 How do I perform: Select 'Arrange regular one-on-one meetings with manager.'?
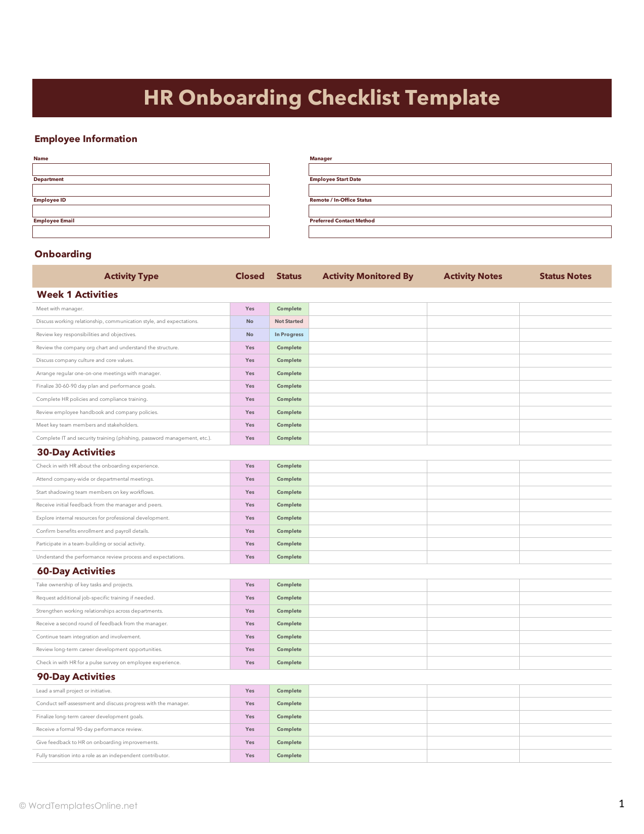98,374
